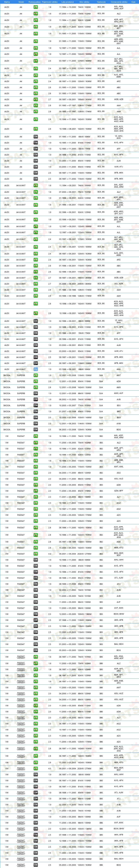Click petrol icon in VW Passat 3B3 AWT, AWL row

(36, 467)
